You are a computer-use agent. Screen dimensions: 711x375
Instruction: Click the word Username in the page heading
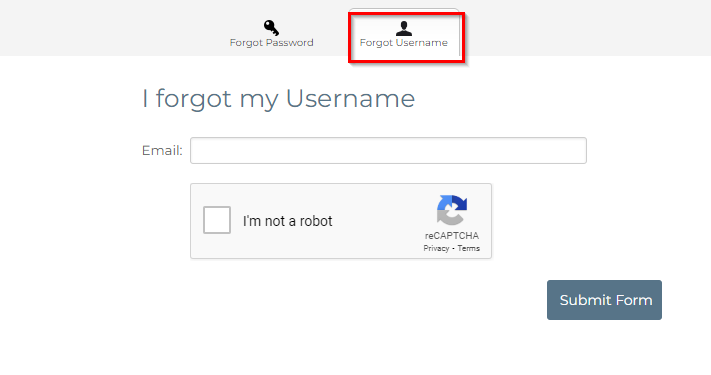(351, 98)
